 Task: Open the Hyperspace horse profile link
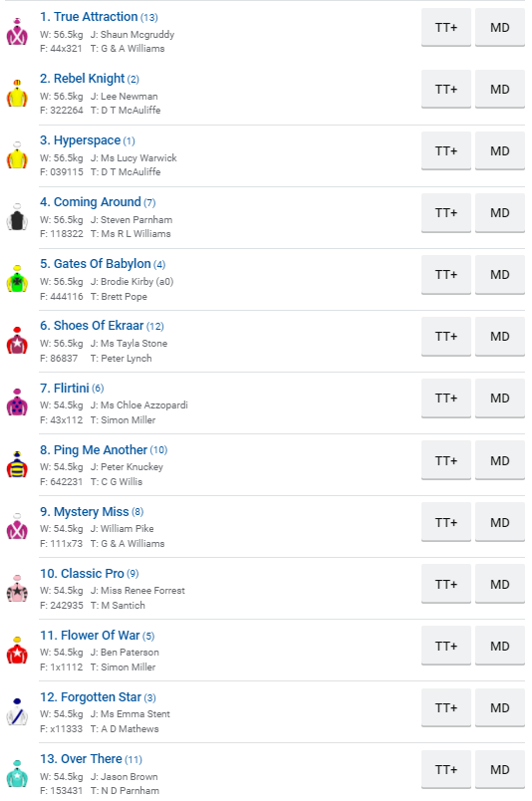81,140
